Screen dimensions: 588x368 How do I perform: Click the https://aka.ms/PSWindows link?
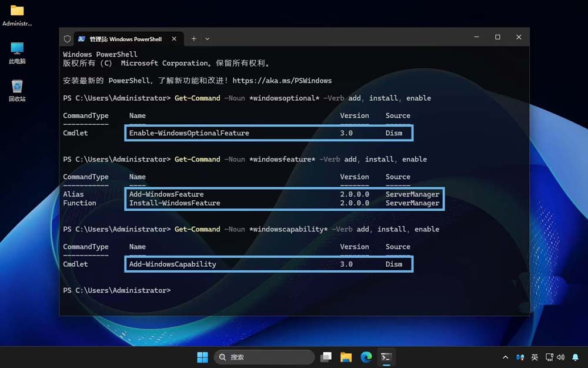(x=282, y=80)
